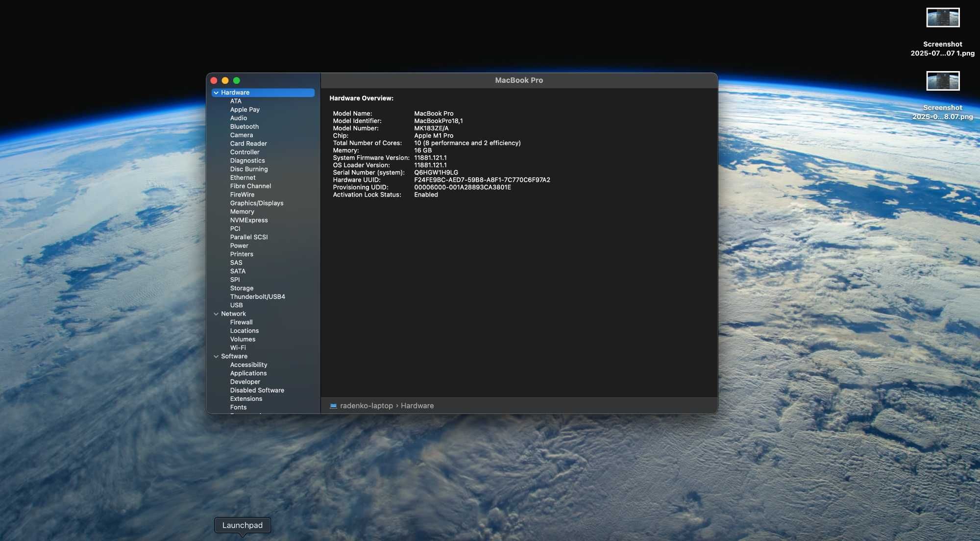
Task: Open the Accessibility entry
Action: (x=248, y=365)
